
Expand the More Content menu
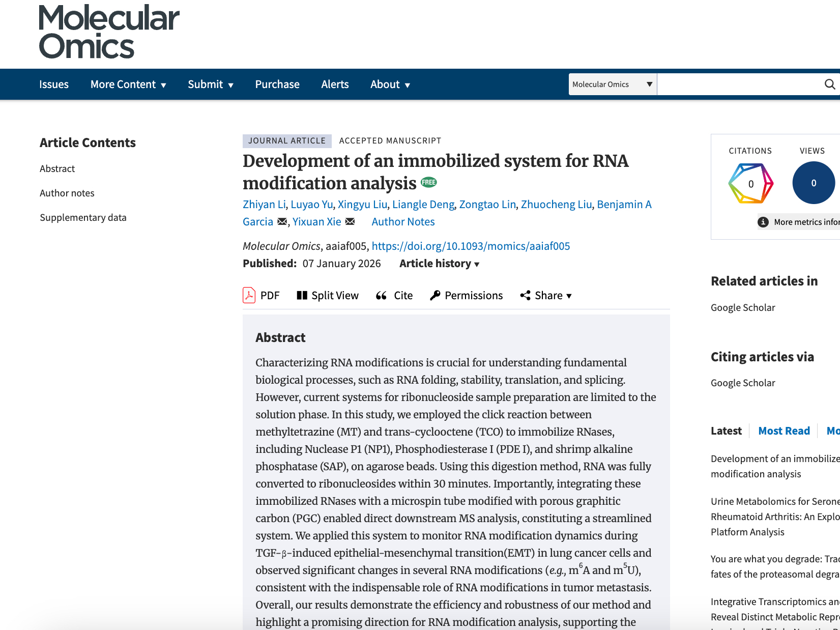(128, 84)
